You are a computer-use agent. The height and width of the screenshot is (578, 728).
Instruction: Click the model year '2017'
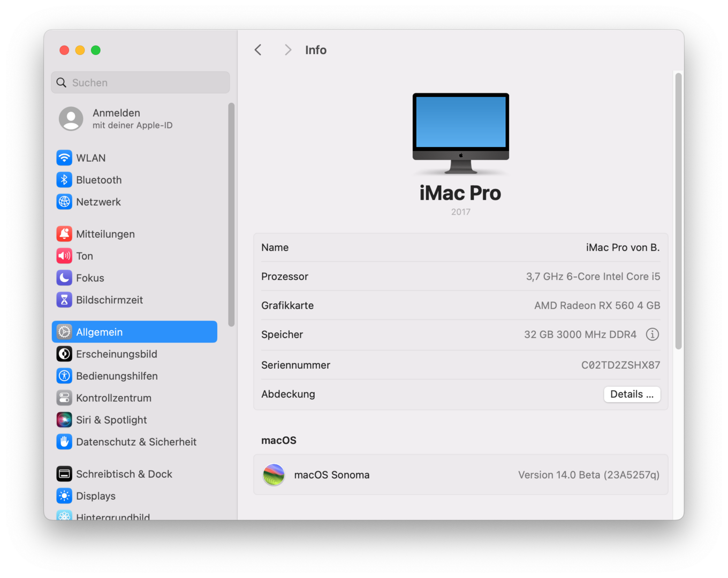click(x=461, y=212)
